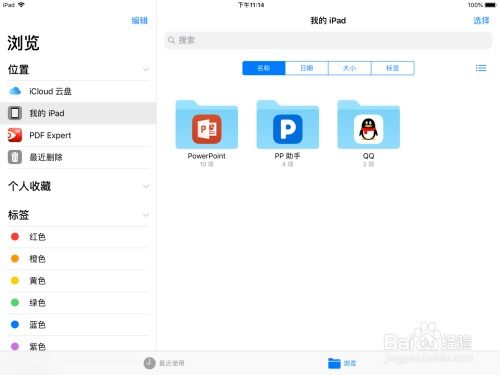Click the search magnifier icon
Screen dimensions: 500x375
tap(171, 40)
